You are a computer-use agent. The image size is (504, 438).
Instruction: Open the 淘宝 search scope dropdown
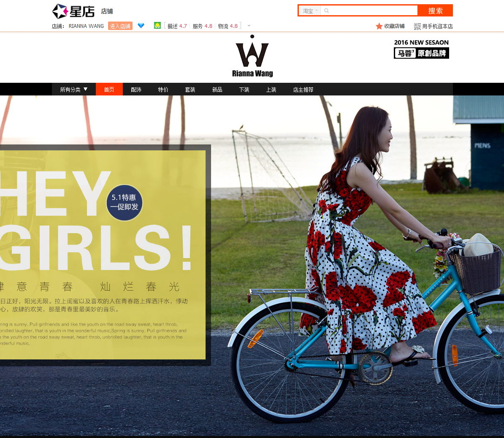point(309,11)
